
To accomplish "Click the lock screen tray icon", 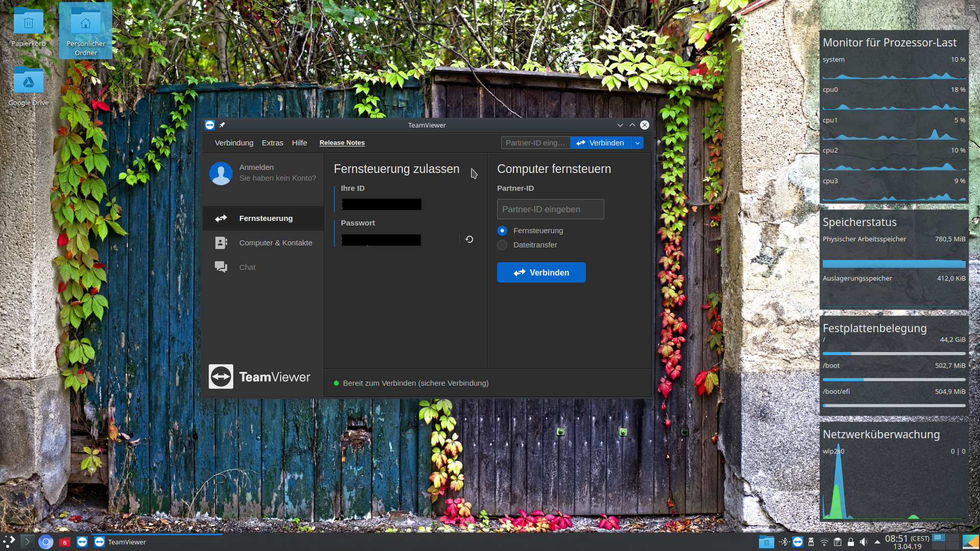I will point(851,542).
